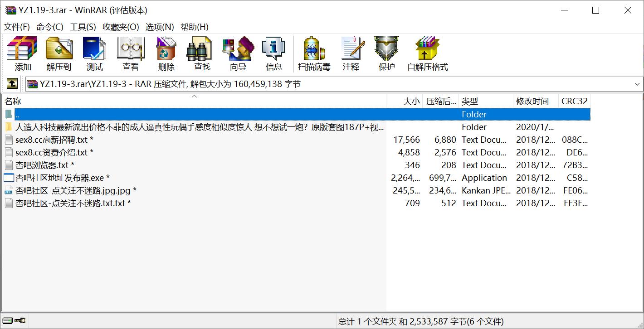Click the yellow folder icon in file list

[9, 127]
